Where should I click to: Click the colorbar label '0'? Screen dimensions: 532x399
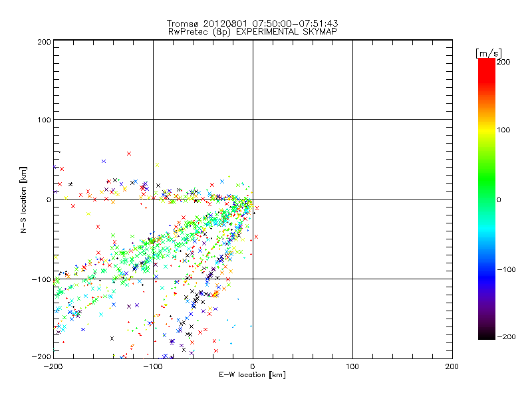[x=499, y=200]
